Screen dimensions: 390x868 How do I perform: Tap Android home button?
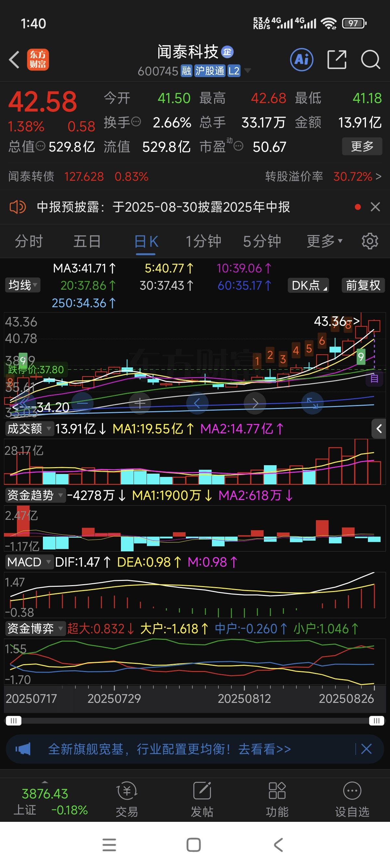pyautogui.click(x=194, y=845)
